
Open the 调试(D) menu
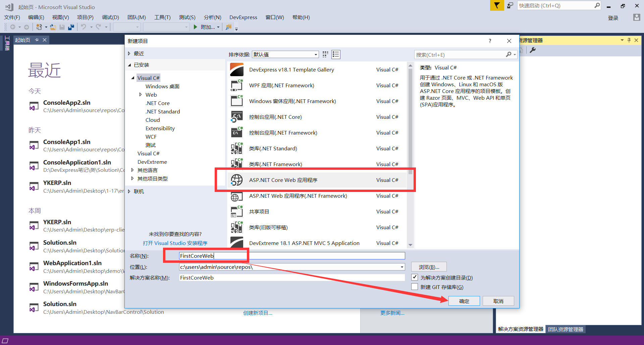pos(110,17)
